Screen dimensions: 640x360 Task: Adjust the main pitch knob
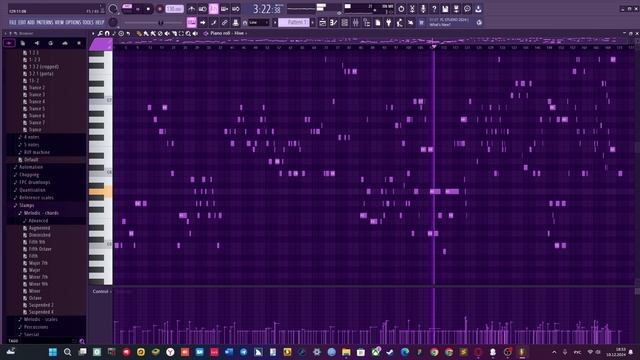point(113,22)
